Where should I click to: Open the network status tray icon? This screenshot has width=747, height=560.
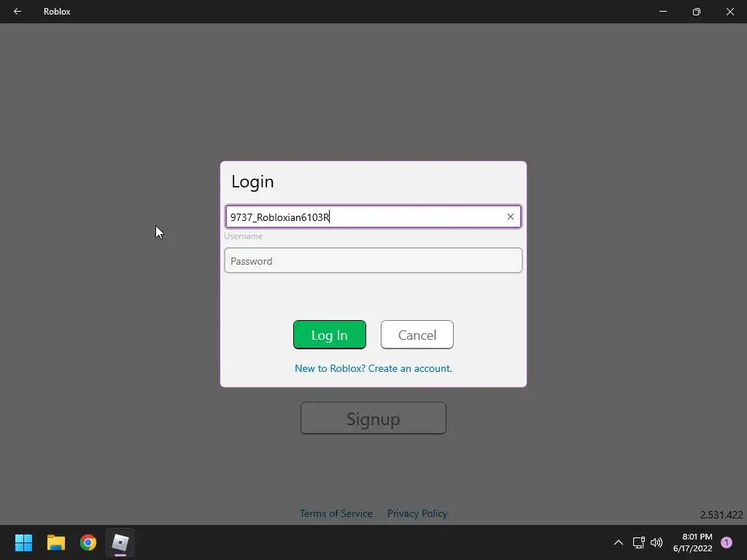pos(638,542)
